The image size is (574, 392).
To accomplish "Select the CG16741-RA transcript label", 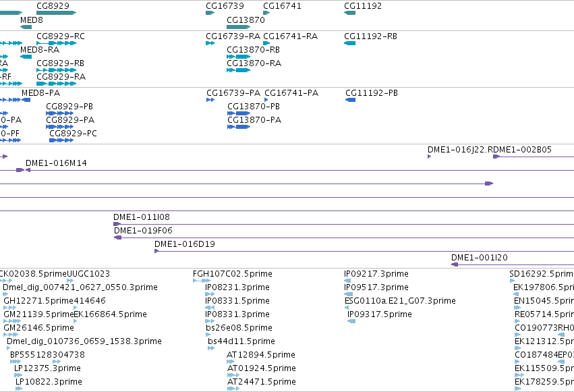I will 291,36.
